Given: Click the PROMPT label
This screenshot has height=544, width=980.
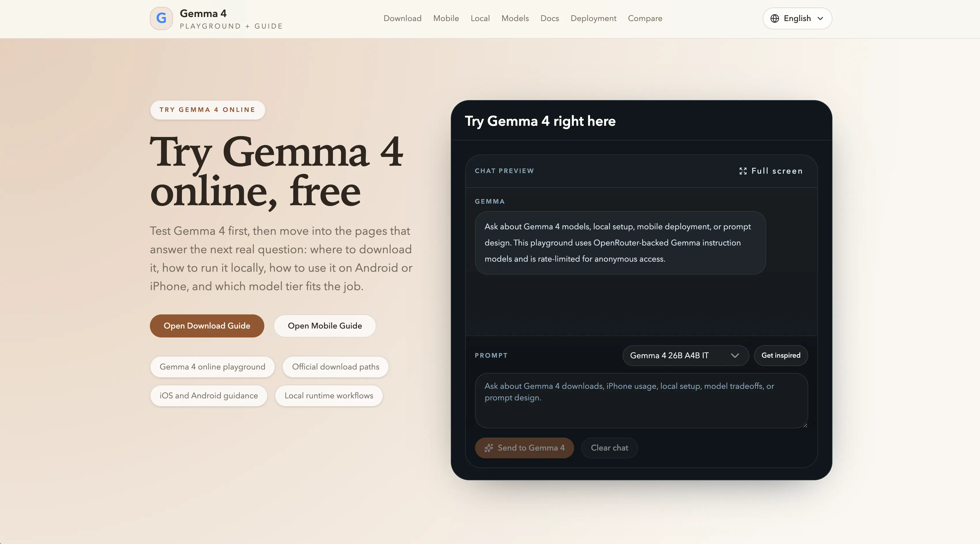Looking at the screenshot, I should coord(491,355).
